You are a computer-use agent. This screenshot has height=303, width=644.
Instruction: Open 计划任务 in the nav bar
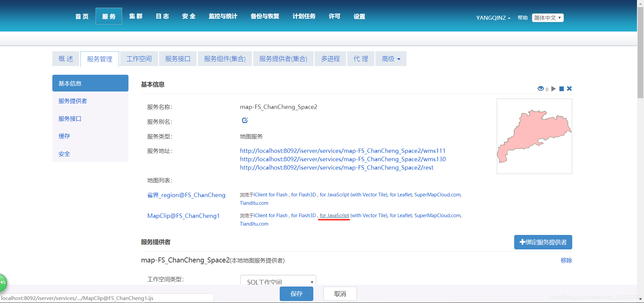click(x=304, y=16)
